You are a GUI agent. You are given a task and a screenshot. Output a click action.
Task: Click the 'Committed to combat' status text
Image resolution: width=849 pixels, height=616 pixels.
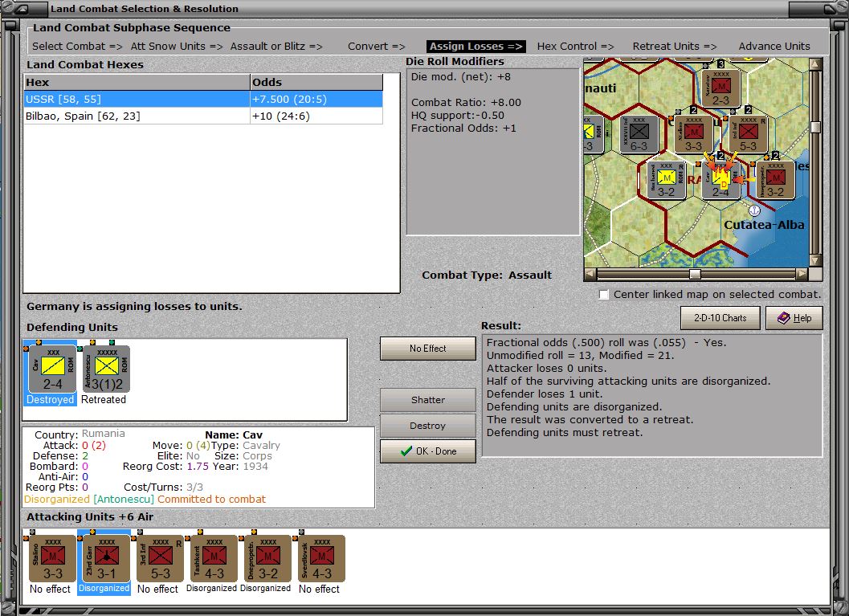point(212,499)
